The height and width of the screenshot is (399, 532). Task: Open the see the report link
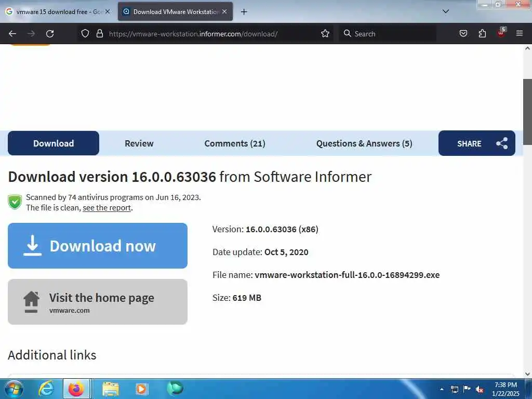[x=107, y=208]
